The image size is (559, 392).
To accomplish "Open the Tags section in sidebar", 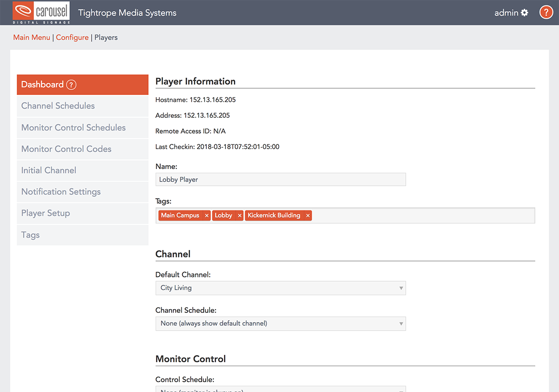I will point(30,235).
